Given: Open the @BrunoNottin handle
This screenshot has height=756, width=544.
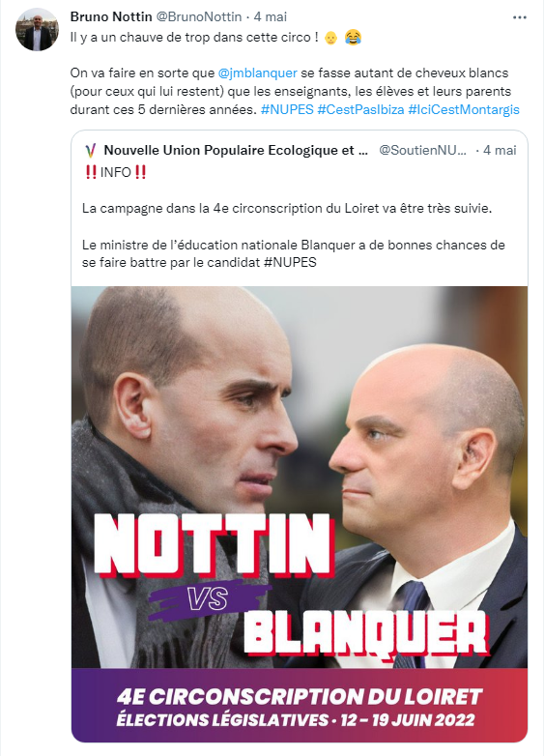Looking at the screenshot, I should [198, 16].
